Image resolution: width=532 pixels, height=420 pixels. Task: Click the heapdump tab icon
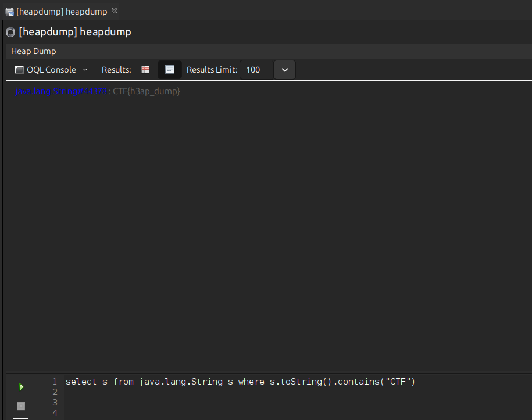pyautogui.click(x=9, y=12)
